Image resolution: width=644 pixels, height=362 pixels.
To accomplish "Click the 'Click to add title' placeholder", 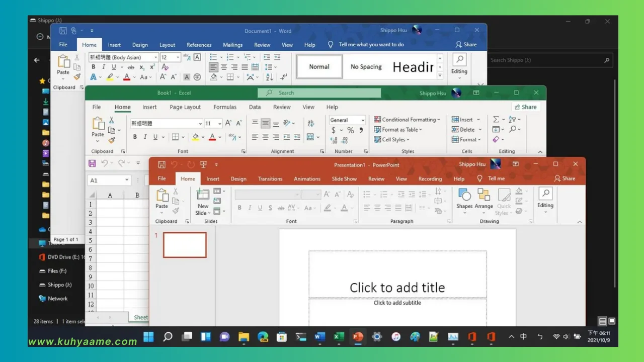I will pyautogui.click(x=397, y=275).
